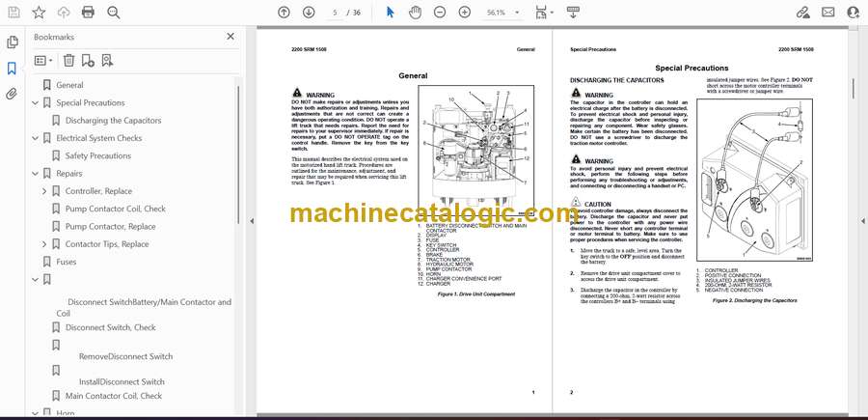
Task: Click Figure 1 Drive Unit Compartment diagram
Action: point(476,153)
